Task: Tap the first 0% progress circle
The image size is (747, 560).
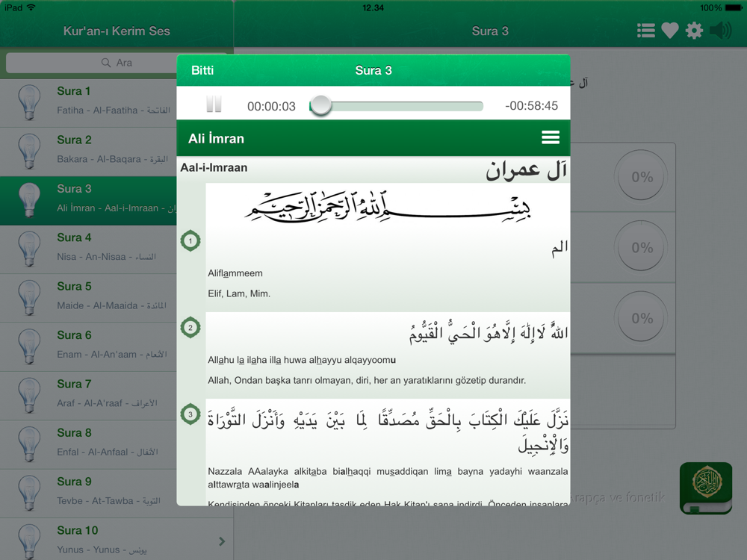Action: click(x=641, y=177)
